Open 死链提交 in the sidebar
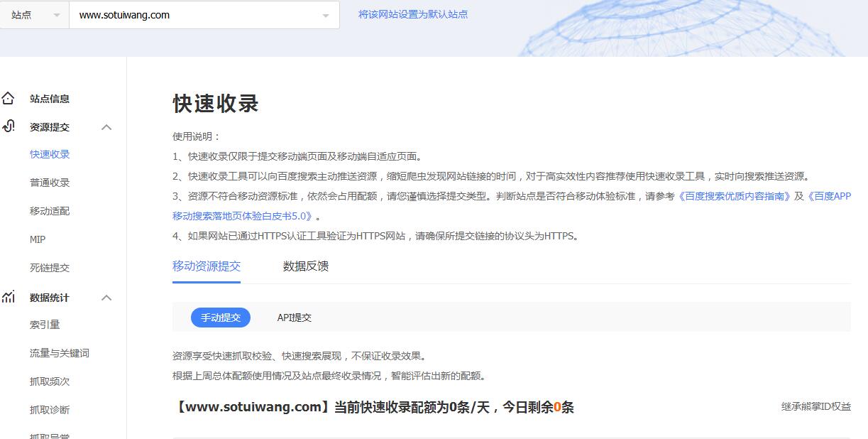Image resolution: width=868 pixels, height=439 pixels. [50, 268]
